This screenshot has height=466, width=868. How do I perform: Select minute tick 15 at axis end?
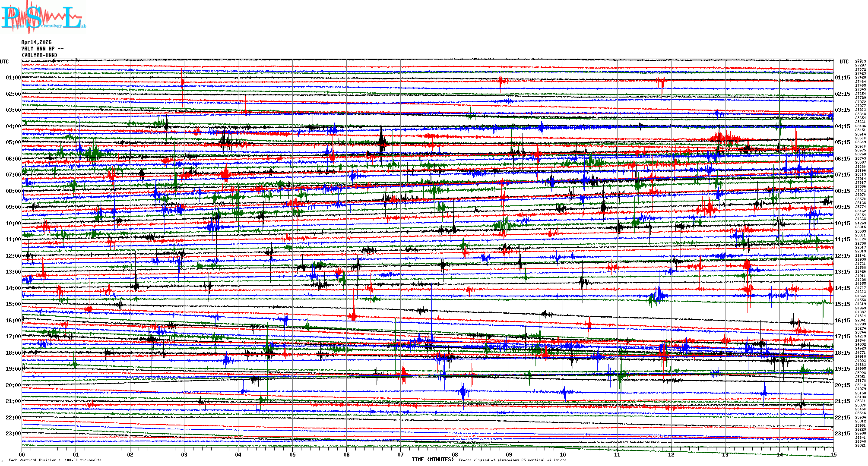click(833, 454)
